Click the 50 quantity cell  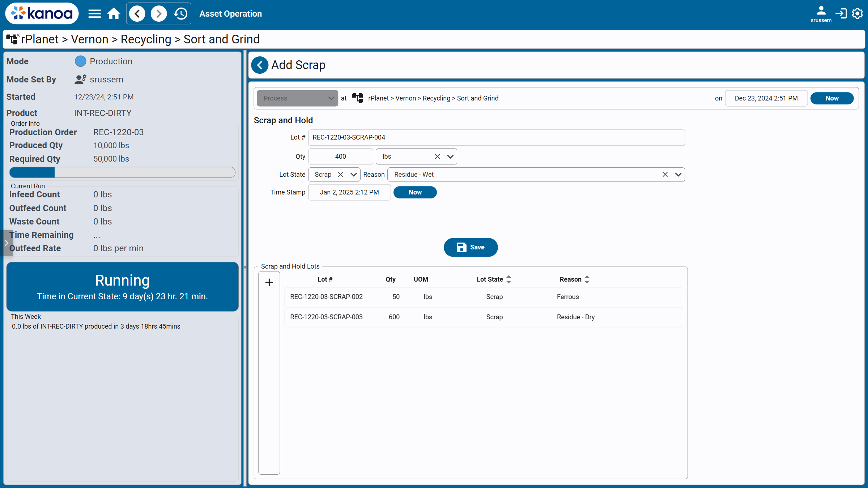[396, 297]
